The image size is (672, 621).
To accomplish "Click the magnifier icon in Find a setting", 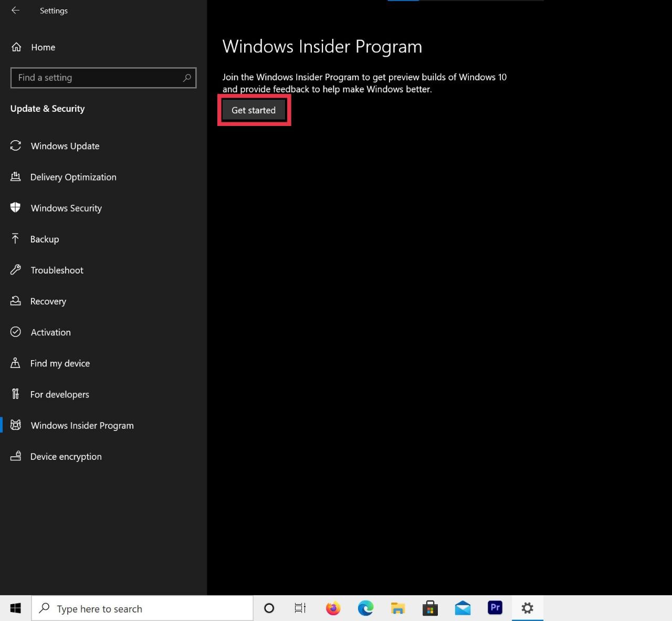I will click(187, 78).
